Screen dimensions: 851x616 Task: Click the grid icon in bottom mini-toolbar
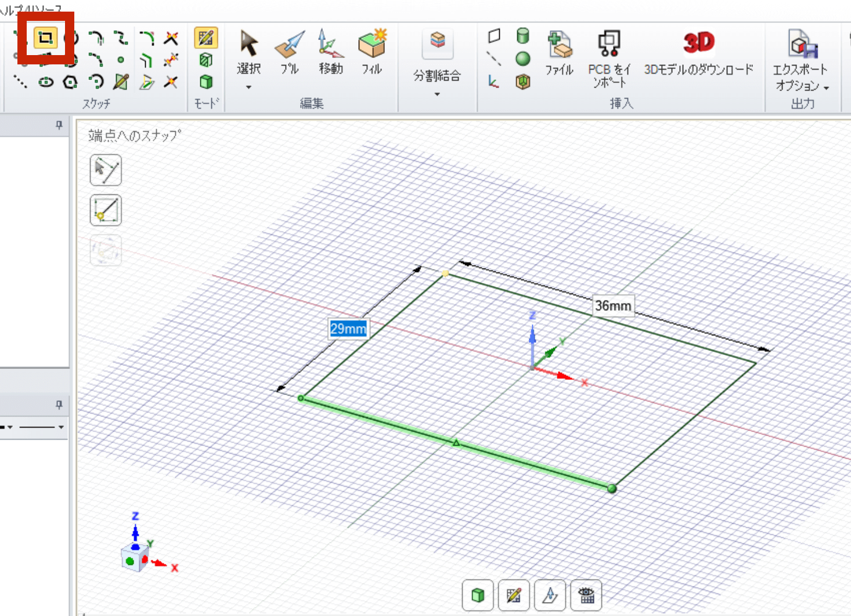coord(586,596)
